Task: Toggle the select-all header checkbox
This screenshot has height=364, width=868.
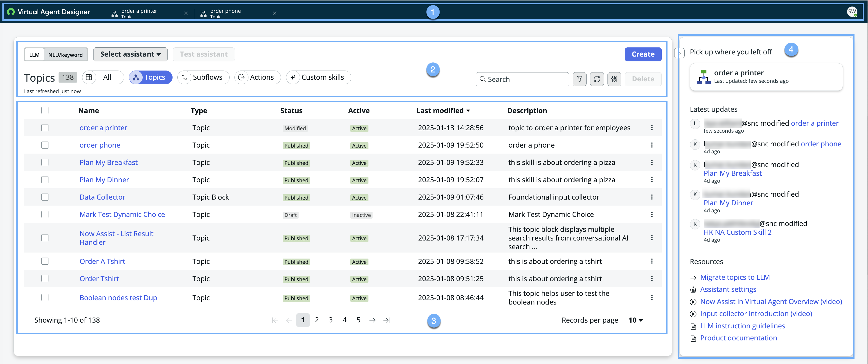Action: pos(45,110)
